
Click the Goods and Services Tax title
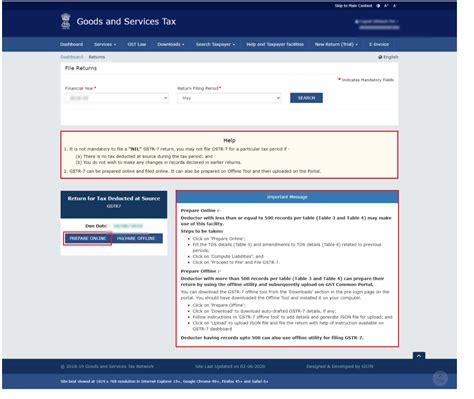pyautogui.click(x=126, y=21)
